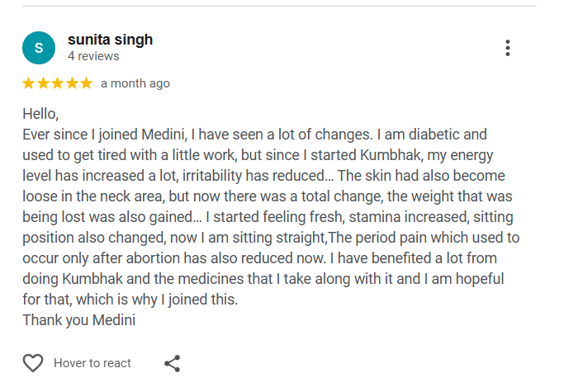Click the second rating star
Image resolution: width=578 pixels, height=392 pixels.
(43, 83)
